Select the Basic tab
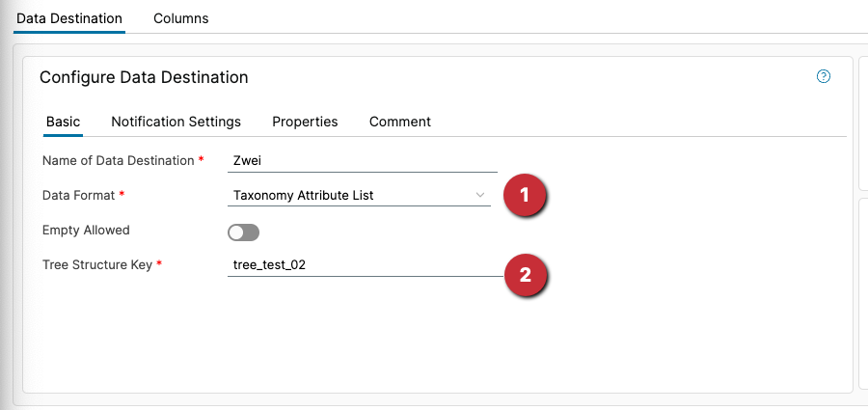This screenshot has width=868, height=410. pyautogui.click(x=64, y=122)
